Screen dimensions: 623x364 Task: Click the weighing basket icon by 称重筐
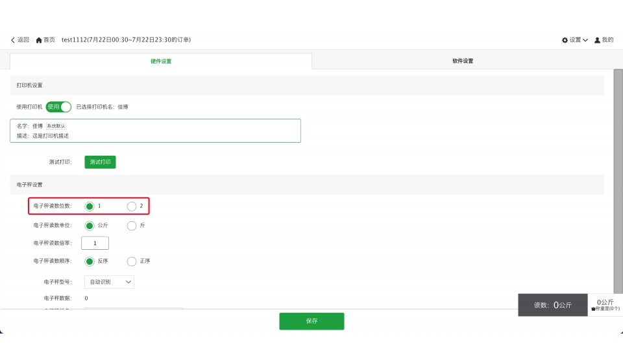tap(593, 309)
